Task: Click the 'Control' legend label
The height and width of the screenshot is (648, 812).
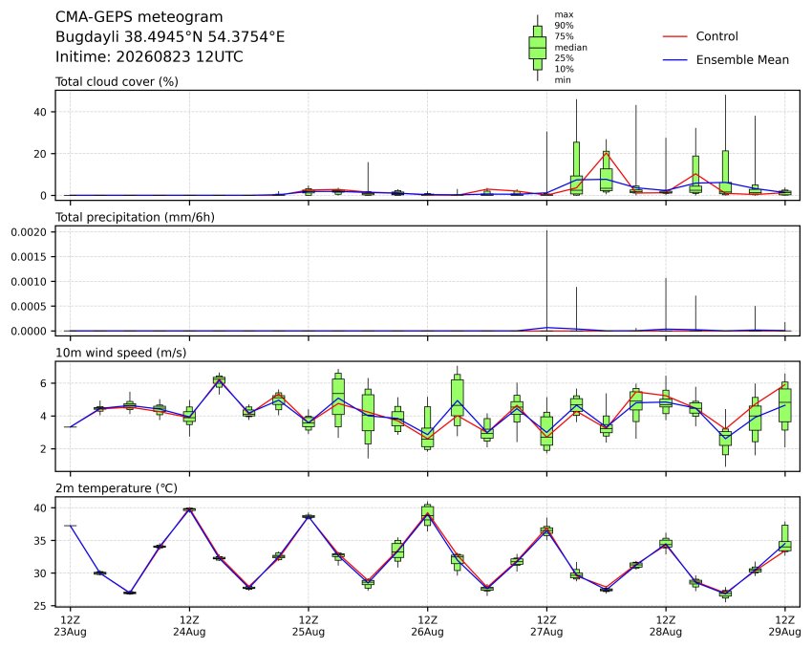Action: pos(716,36)
